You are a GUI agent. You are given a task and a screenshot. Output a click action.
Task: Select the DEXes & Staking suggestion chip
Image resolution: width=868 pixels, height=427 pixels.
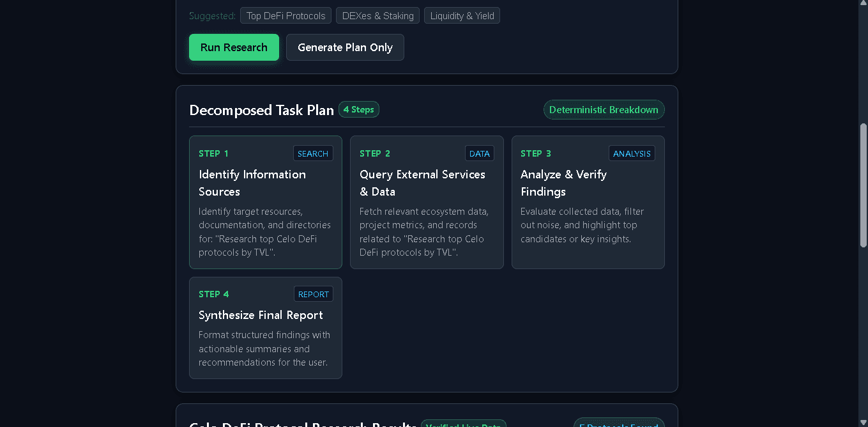[x=378, y=16]
